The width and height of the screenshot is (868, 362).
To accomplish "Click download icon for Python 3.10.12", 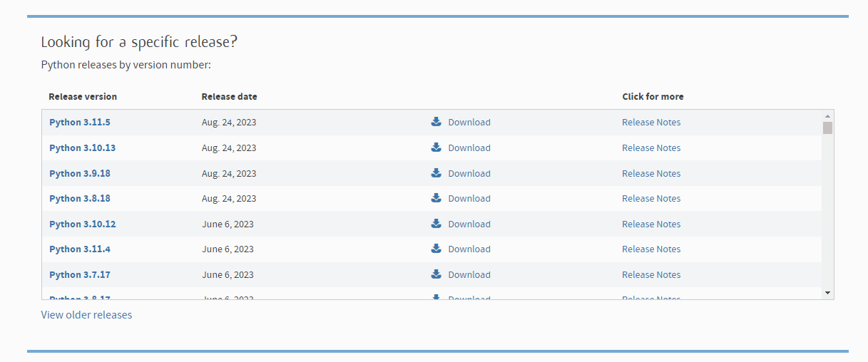I will coord(436,224).
